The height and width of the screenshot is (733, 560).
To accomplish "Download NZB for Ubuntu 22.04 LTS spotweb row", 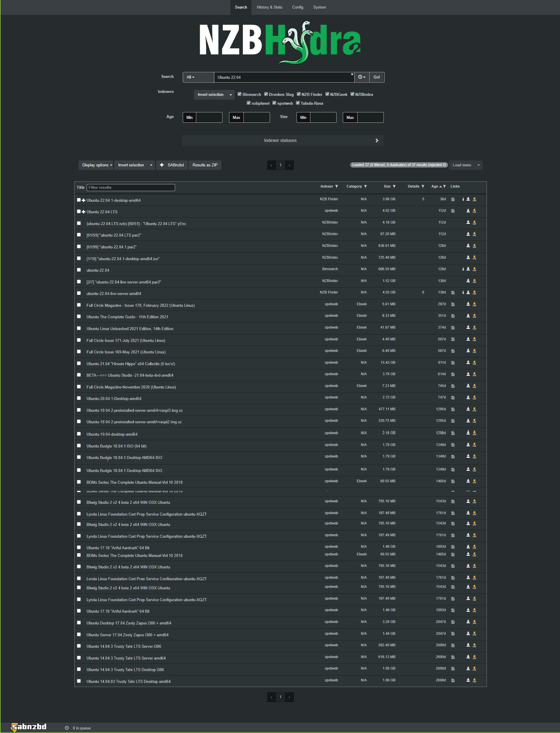I will click(468, 211).
